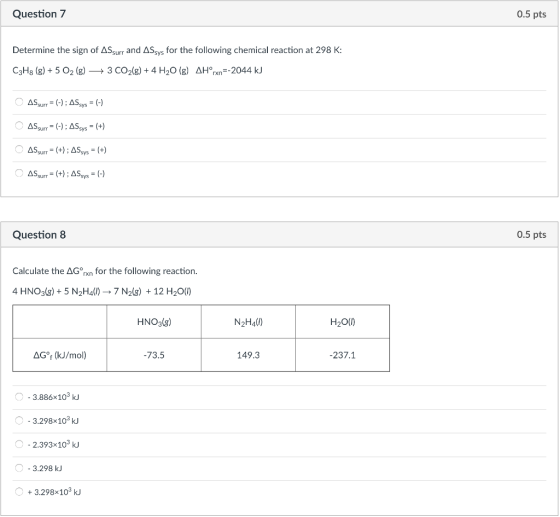This screenshot has height=517, width=560.
Task: Select the -3.298 kJ answer choice
Action: [x=19, y=468]
